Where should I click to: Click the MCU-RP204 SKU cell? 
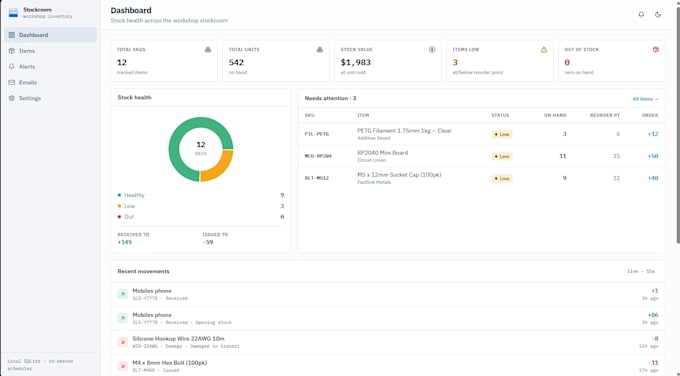[x=318, y=156]
